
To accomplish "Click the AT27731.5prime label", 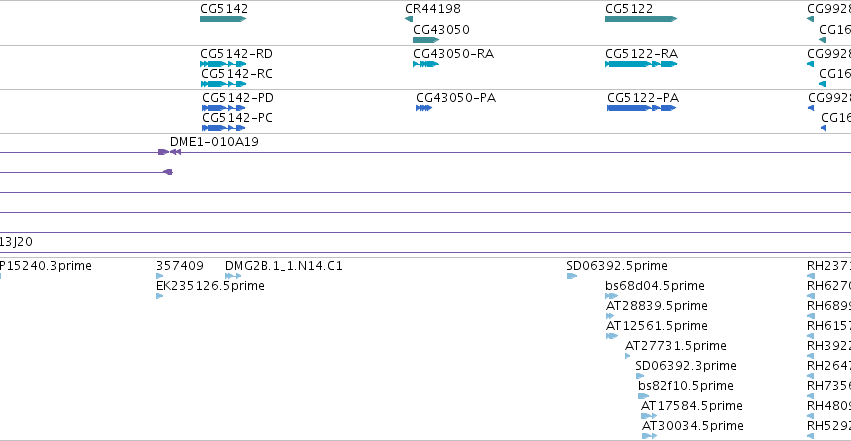I will tap(676, 346).
